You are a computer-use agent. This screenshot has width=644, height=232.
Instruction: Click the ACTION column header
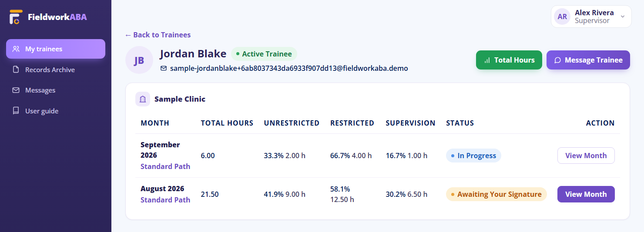[600, 123]
